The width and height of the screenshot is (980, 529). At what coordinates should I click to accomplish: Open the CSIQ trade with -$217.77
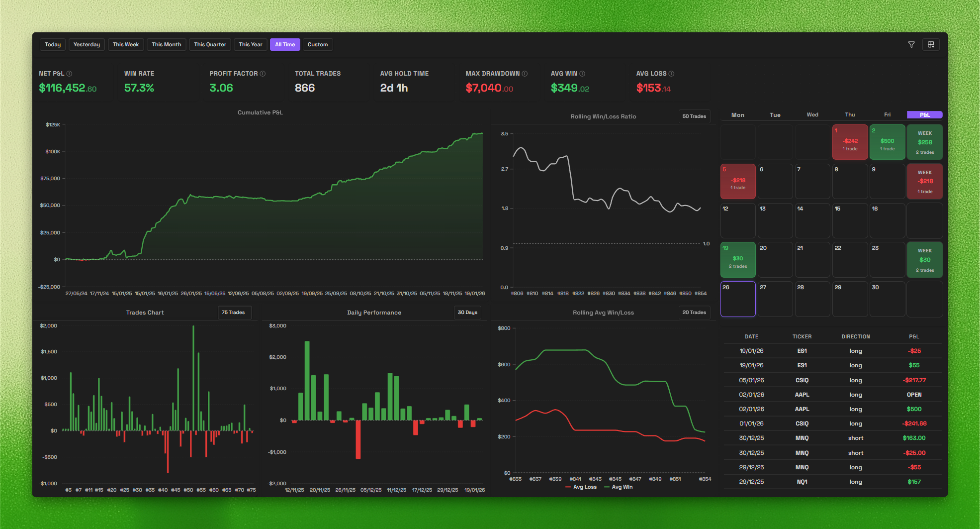point(833,380)
